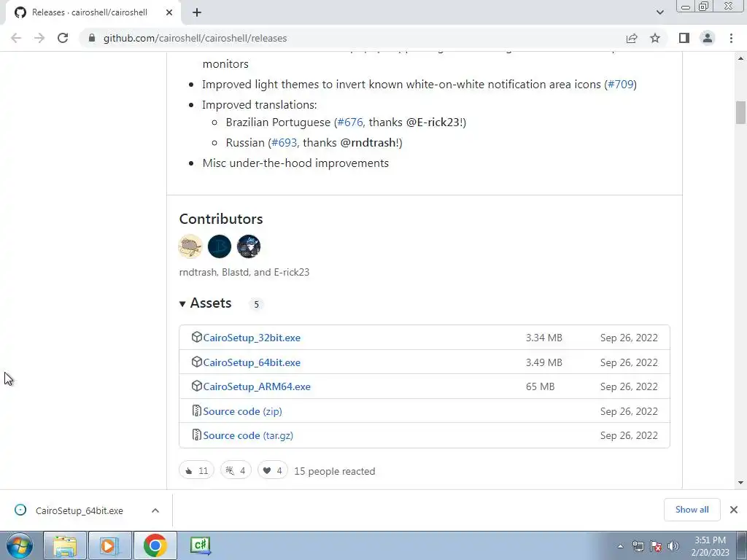Open the browser side panel
Viewport: 747px width, 560px height.
click(684, 38)
